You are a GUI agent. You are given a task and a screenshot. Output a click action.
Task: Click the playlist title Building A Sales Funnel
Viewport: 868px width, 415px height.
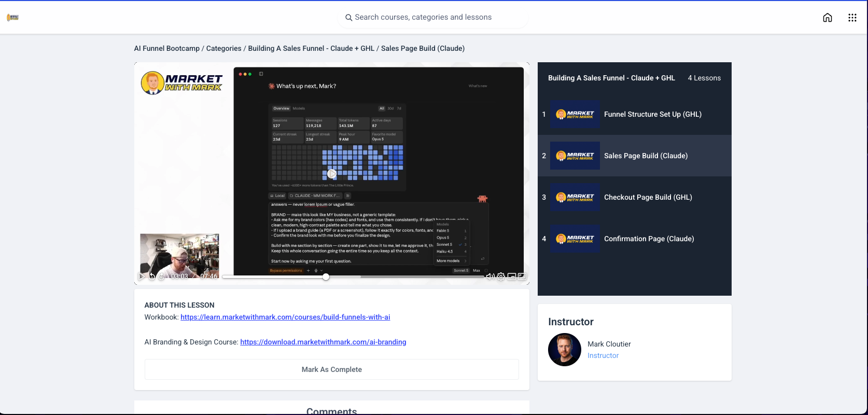point(611,78)
